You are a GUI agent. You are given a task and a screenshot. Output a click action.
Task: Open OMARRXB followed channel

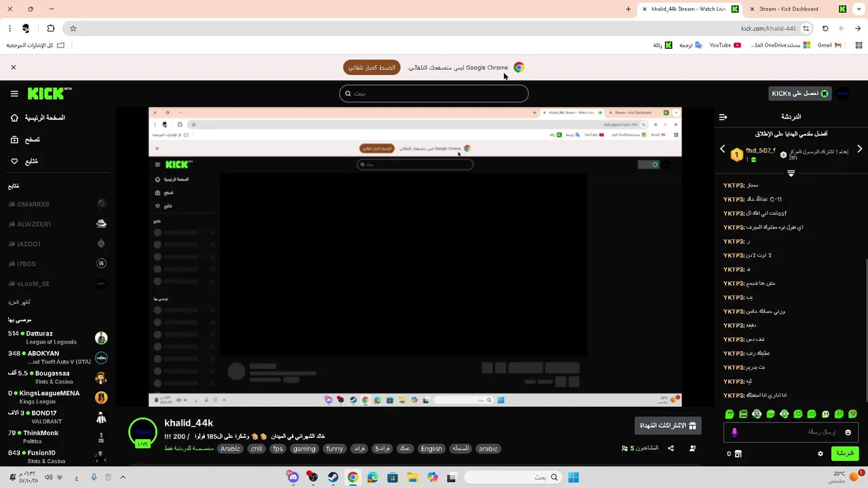58,204
